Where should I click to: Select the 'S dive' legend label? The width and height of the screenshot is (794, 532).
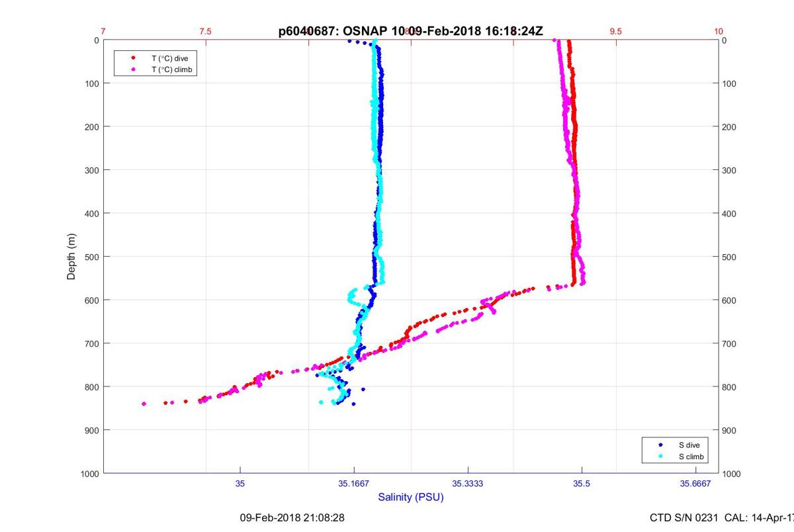[689, 445]
